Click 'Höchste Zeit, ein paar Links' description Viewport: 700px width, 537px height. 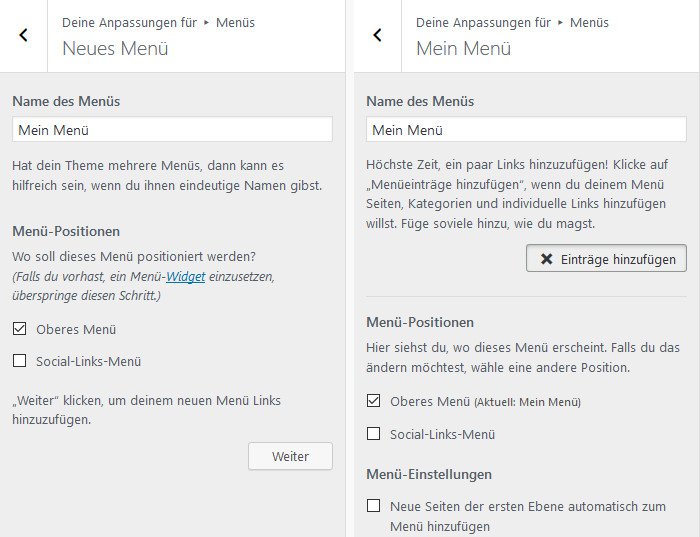517,194
